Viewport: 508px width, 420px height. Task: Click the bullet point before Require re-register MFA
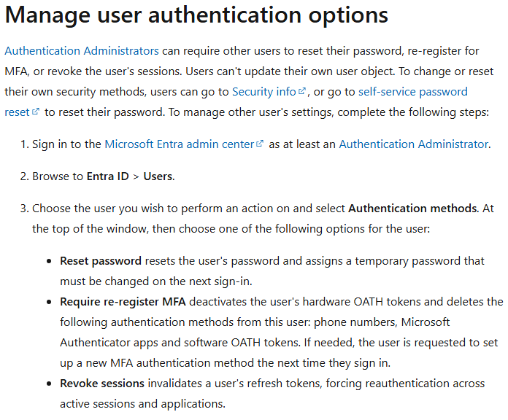[49, 302]
